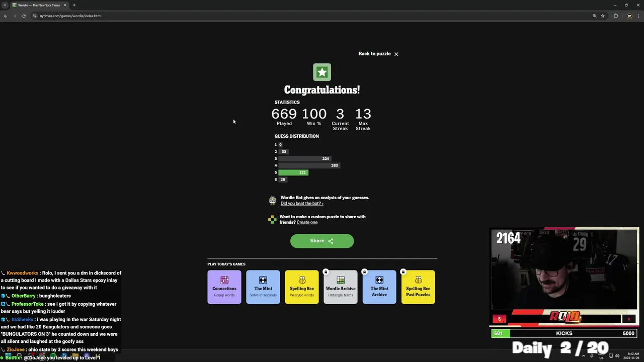Open Wordle Bot robot icon
The image size is (644, 362).
tap(272, 200)
